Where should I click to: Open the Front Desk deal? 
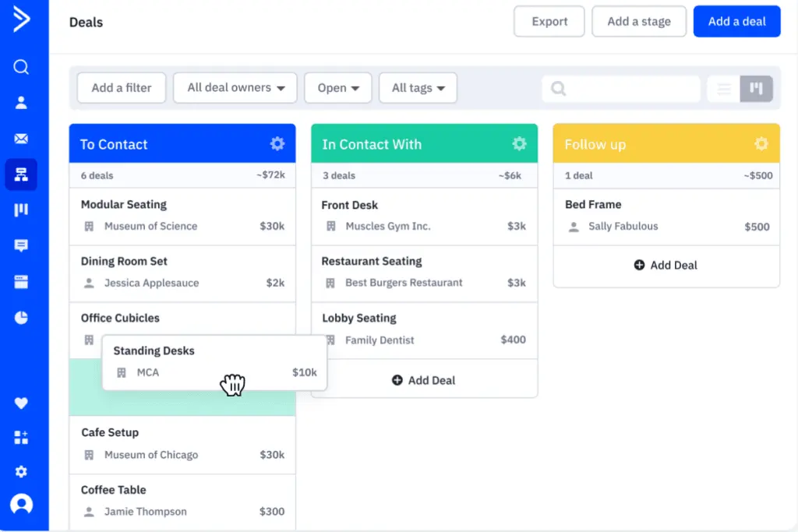pos(424,217)
